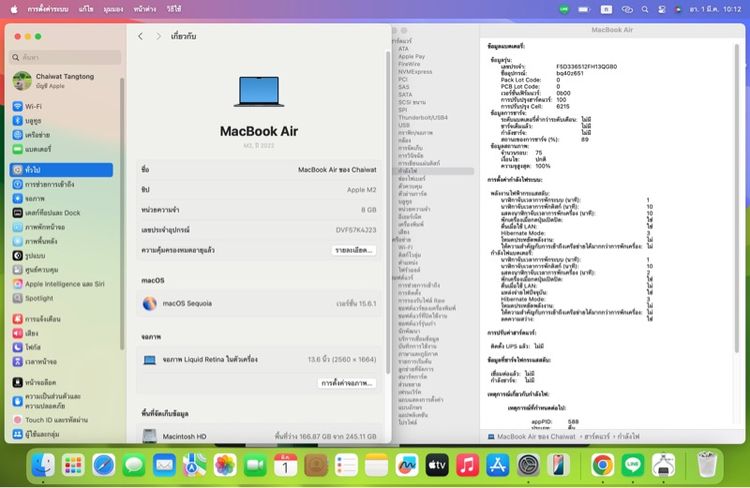Open the Notifications bell item in sidebar

point(36,319)
